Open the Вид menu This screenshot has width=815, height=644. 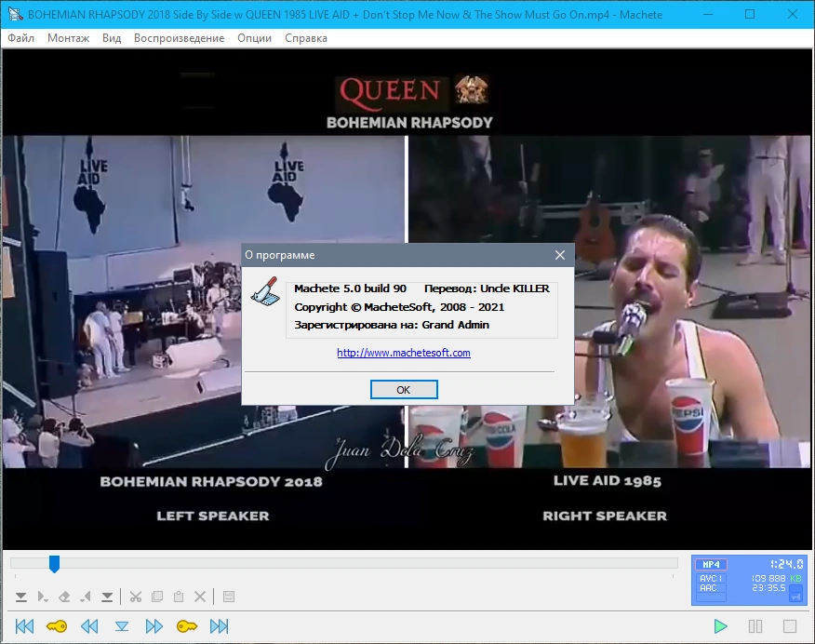[x=112, y=38]
